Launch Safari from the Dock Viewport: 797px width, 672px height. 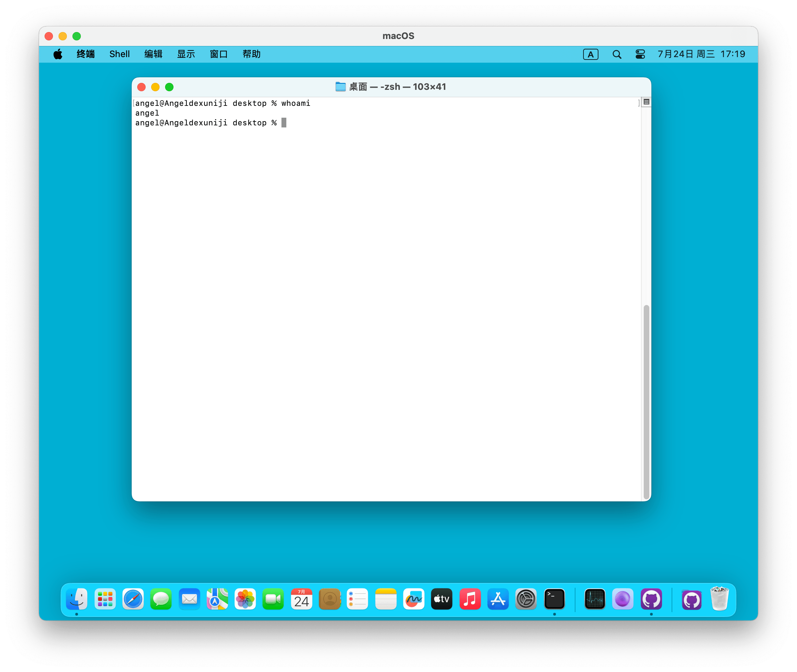(x=133, y=599)
